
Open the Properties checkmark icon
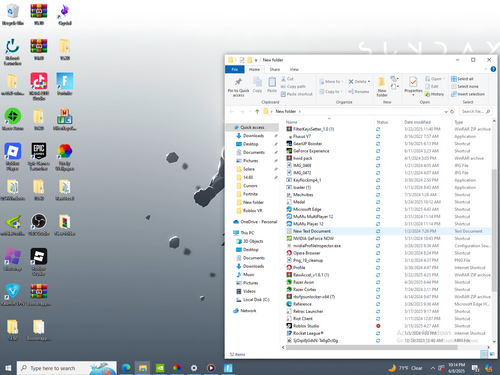(x=413, y=82)
